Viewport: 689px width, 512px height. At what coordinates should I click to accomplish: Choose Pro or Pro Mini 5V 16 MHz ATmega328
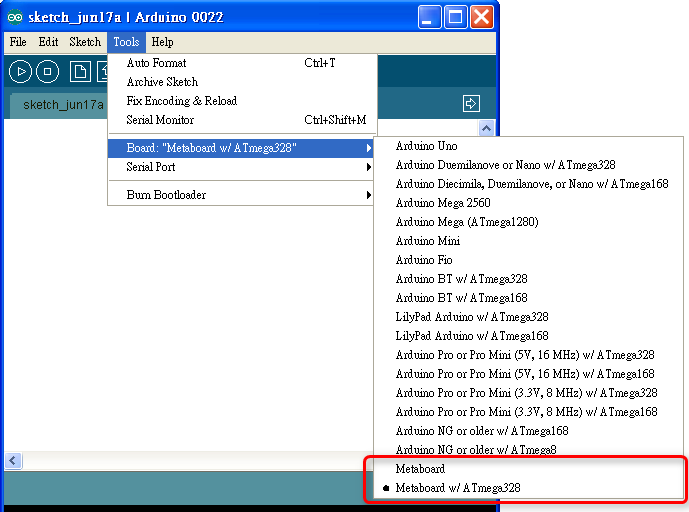point(528,355)
